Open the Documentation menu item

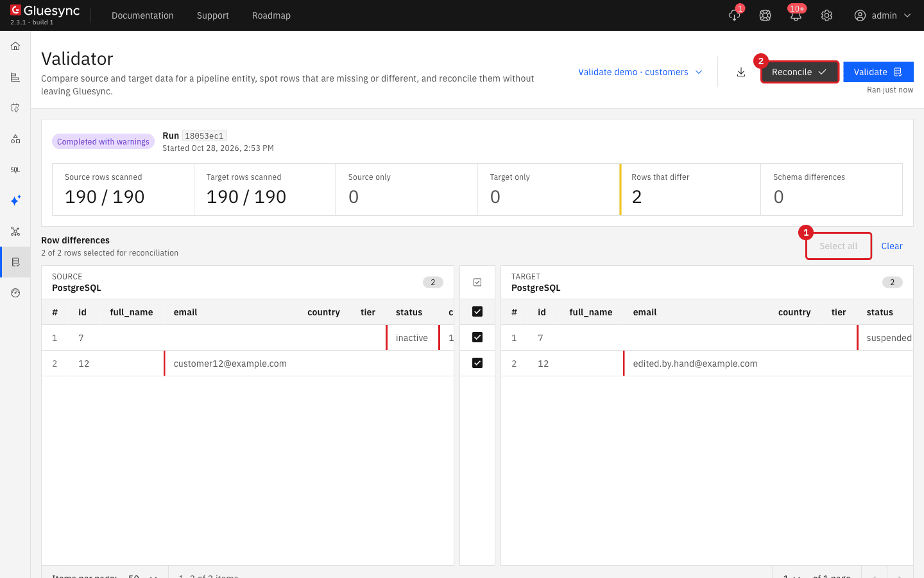coord(142,15)
